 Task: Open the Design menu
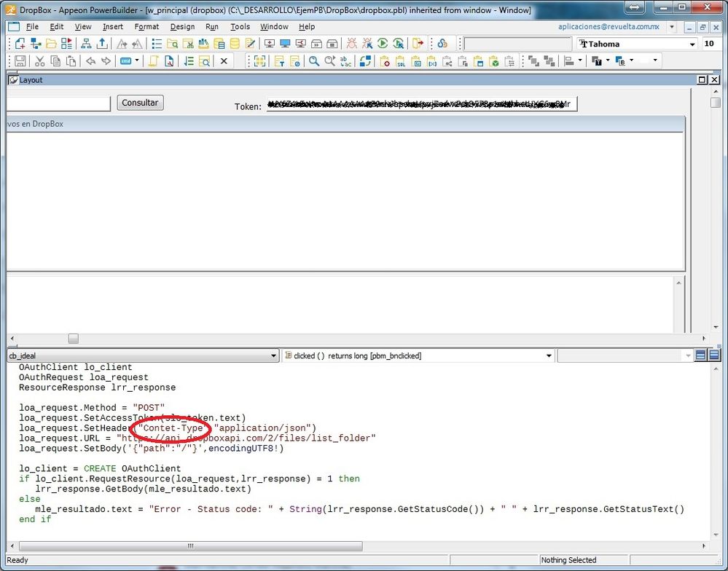click(182, 27)
